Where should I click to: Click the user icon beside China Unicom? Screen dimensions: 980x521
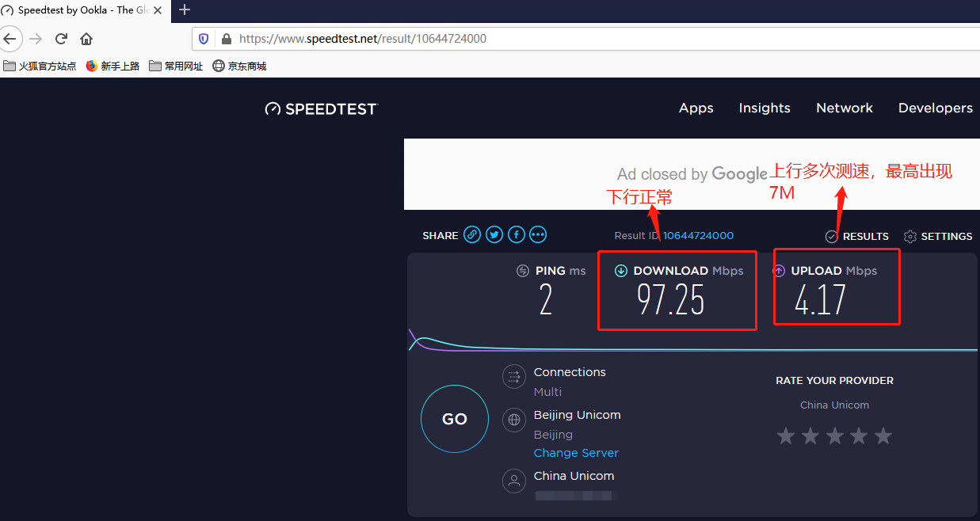pos(514,481)
